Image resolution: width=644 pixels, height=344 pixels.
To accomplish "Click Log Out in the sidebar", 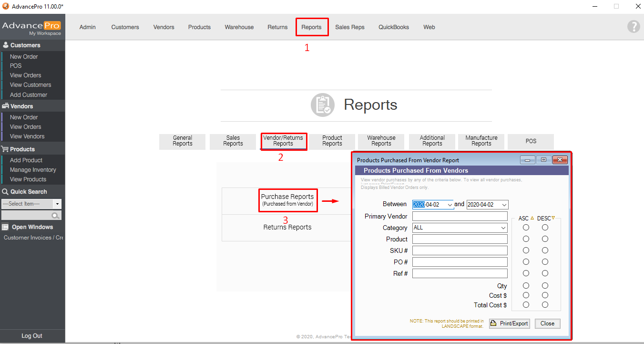I will (x=32, y=336).
